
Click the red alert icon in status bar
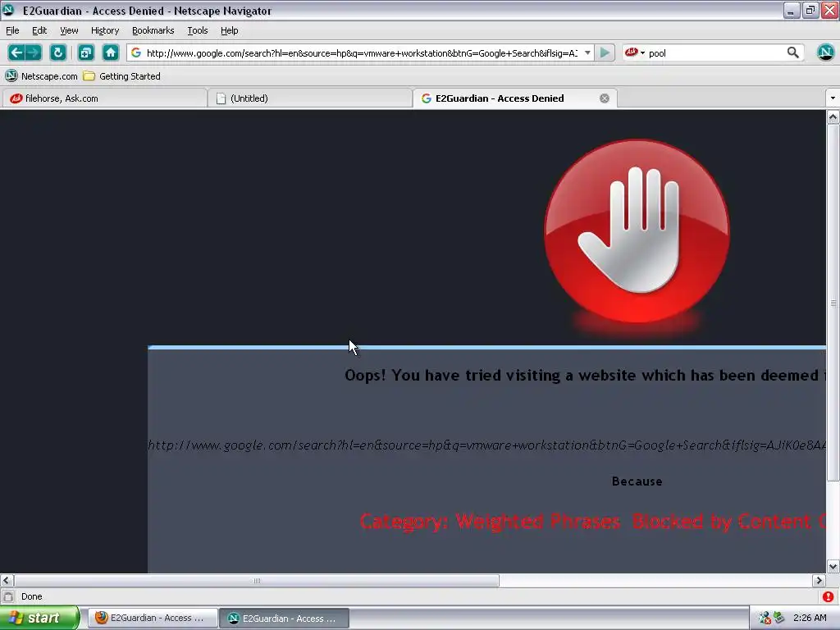point(829,596)
